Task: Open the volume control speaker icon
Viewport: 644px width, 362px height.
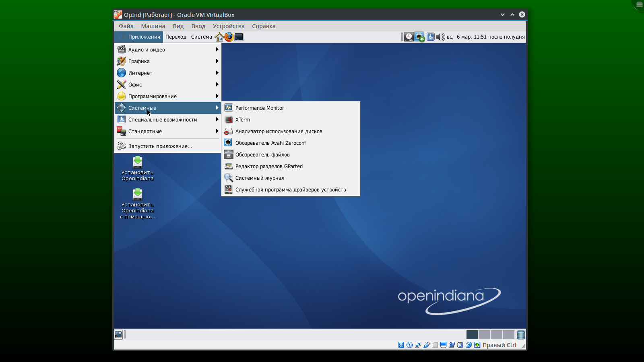Action: [x=440, y=37]
